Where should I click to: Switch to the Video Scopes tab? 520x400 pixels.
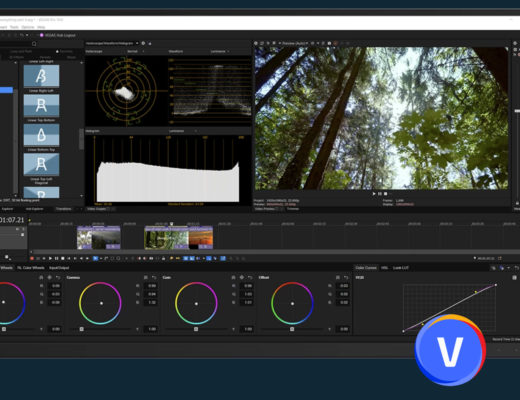tap(97, 209)
